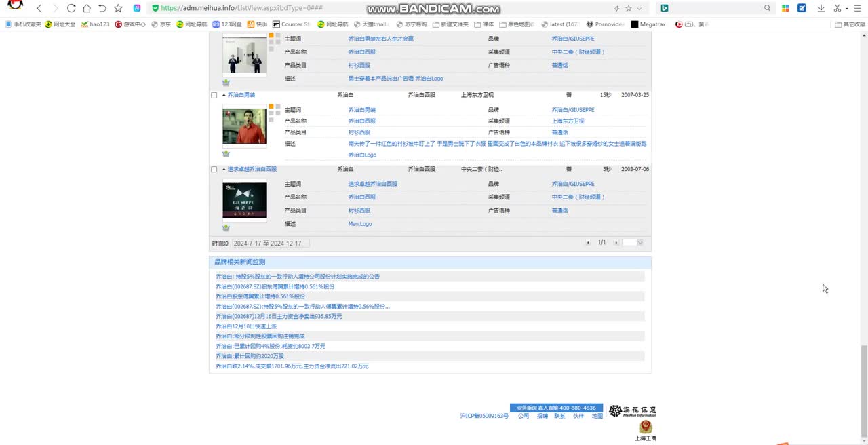
Task: Open the 地图 footer link
Action: (x=597, y=416)
